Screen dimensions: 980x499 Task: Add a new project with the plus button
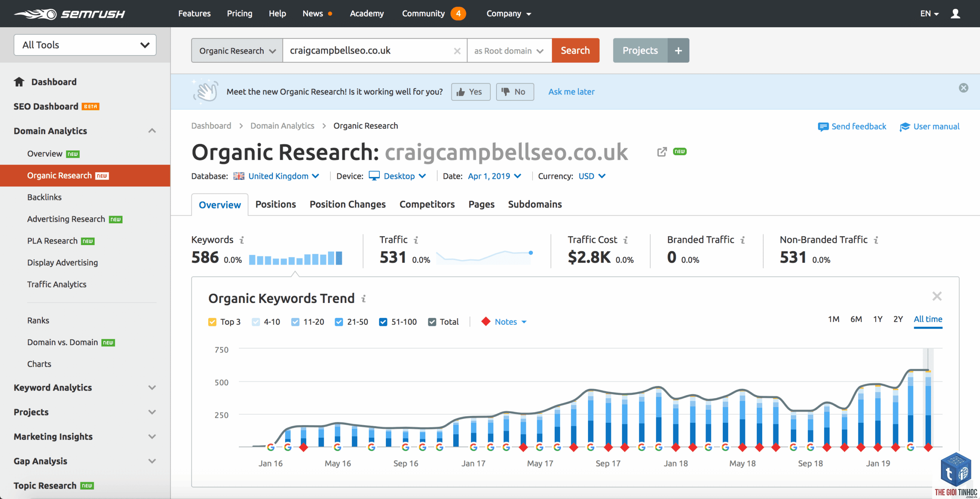click(x=678, y=51)
